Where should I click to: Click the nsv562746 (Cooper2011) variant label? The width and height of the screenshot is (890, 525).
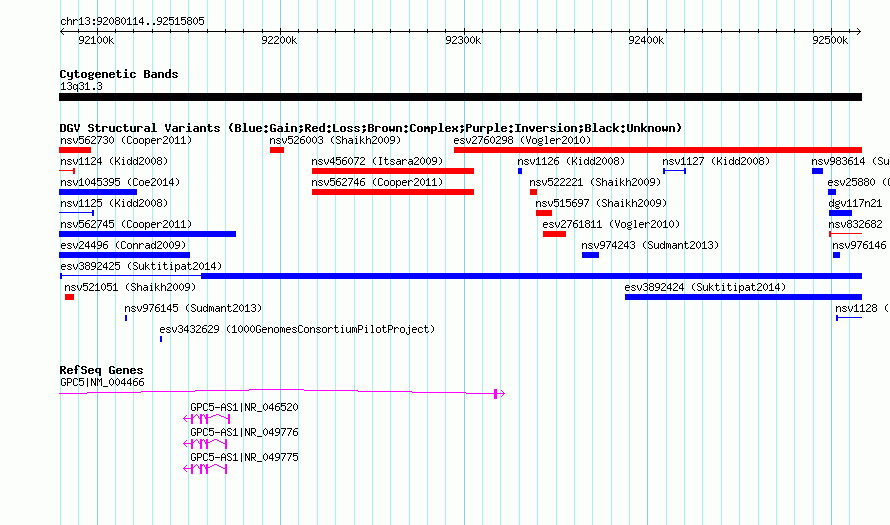point(377,182)
